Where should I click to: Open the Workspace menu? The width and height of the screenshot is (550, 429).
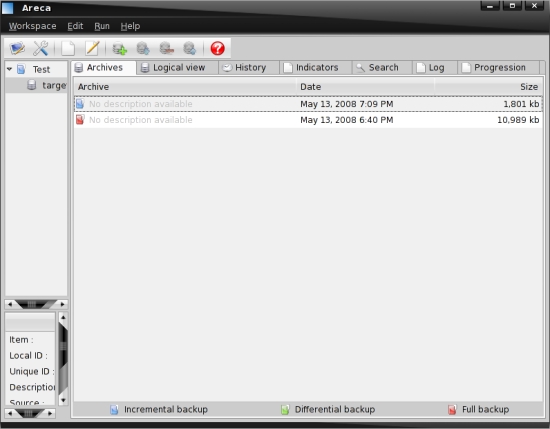(x=32, y=26)
